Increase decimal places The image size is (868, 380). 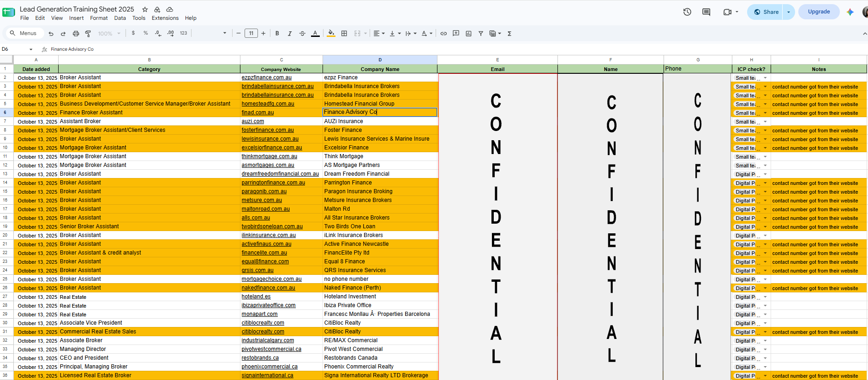point(171,33)
